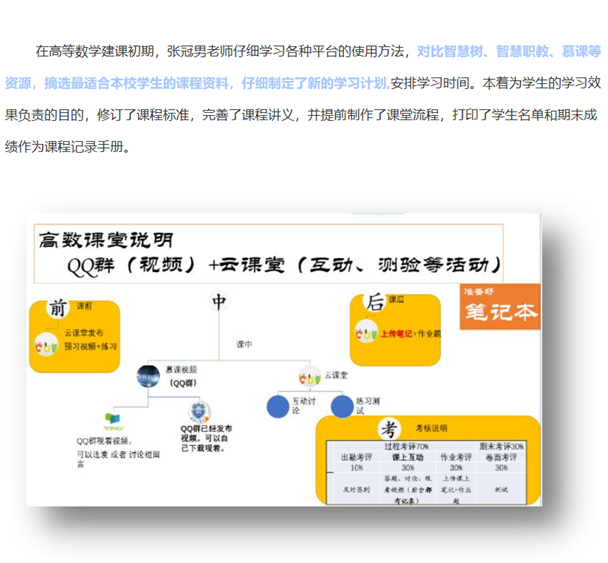Click the orange 笔记本 box

click(500, 306)
